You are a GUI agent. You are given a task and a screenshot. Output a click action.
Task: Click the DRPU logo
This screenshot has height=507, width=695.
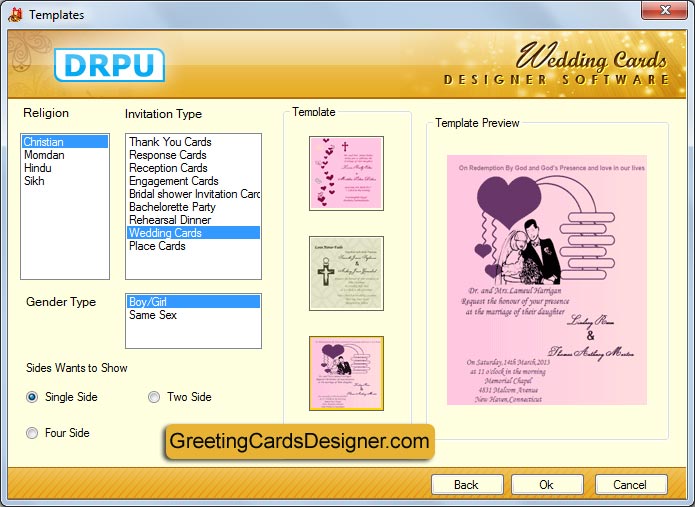click(x=109, y=65)
